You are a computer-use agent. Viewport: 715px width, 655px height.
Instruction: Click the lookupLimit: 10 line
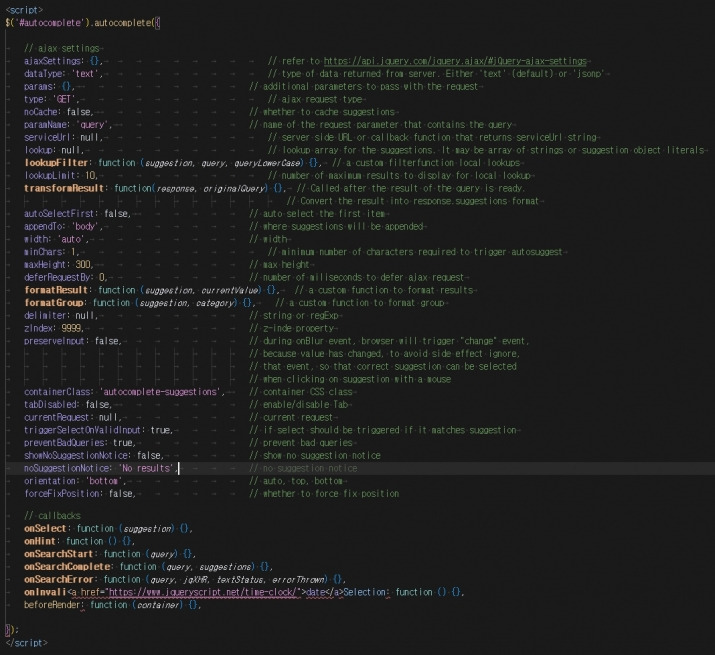(61, 176)
